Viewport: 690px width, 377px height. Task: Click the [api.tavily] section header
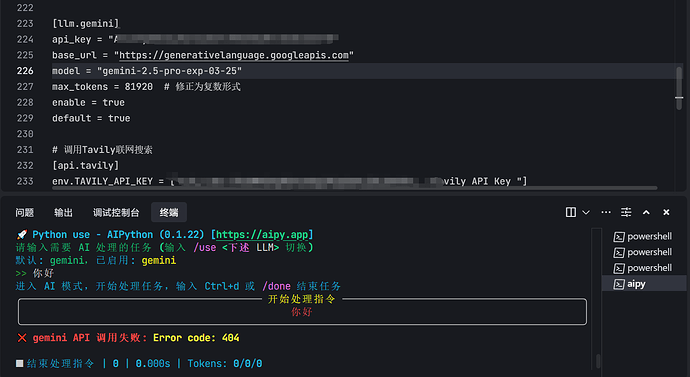tap(85, 165)
